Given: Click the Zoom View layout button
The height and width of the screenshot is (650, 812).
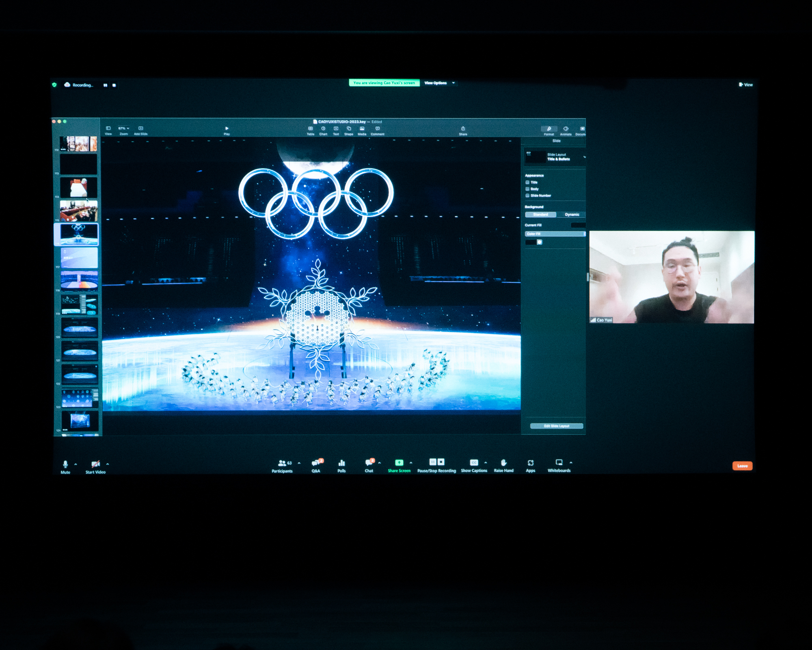Looking at the screenshot, I should point(746,84).
